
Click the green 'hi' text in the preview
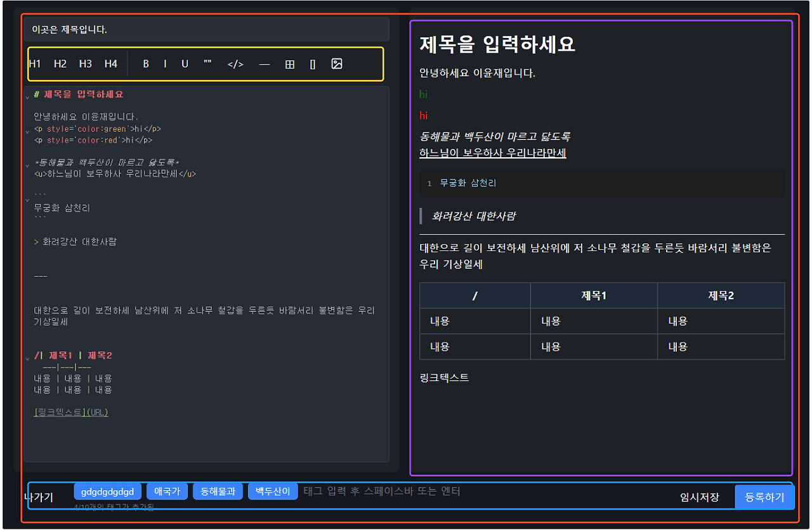424,94
